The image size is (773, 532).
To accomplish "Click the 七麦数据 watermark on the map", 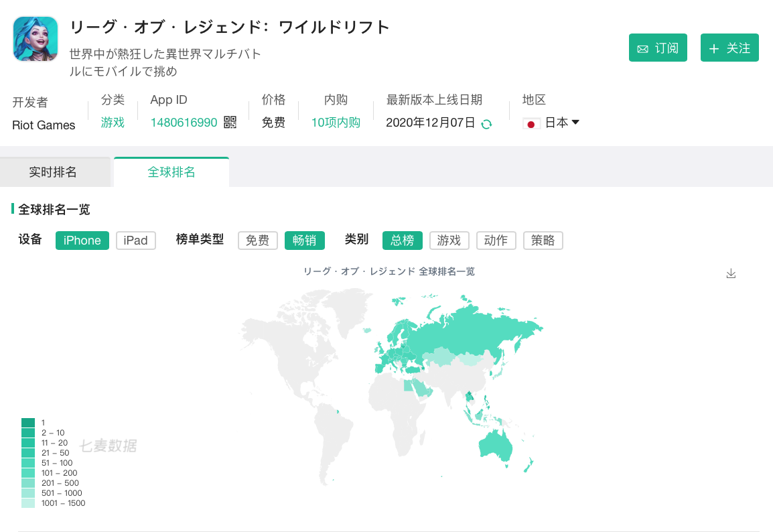I will [109, 445].
